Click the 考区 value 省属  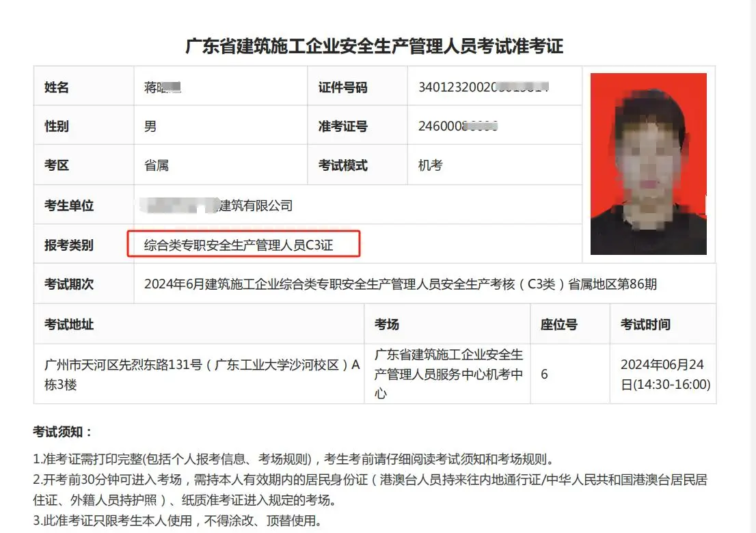point(157,165)
